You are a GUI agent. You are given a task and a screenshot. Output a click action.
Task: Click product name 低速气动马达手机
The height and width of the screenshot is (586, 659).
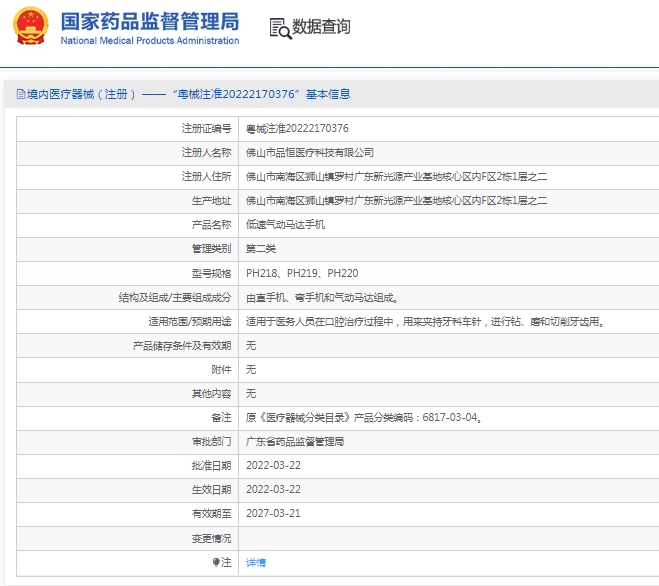pyautogui.click(x=285, y=225)
